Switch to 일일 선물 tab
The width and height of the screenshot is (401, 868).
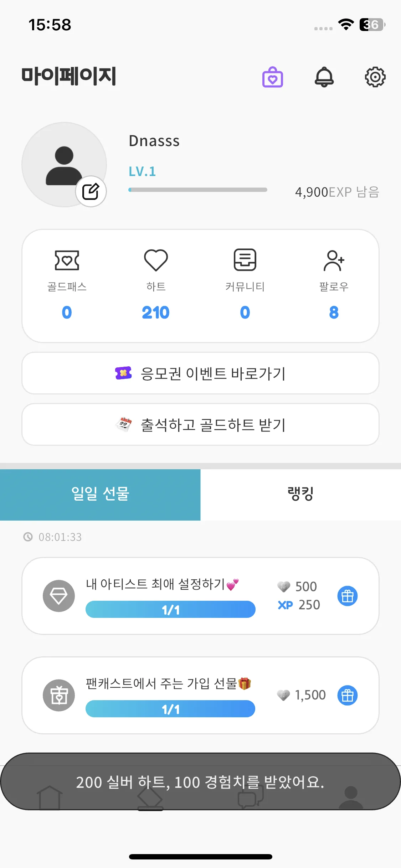point(100,495)
